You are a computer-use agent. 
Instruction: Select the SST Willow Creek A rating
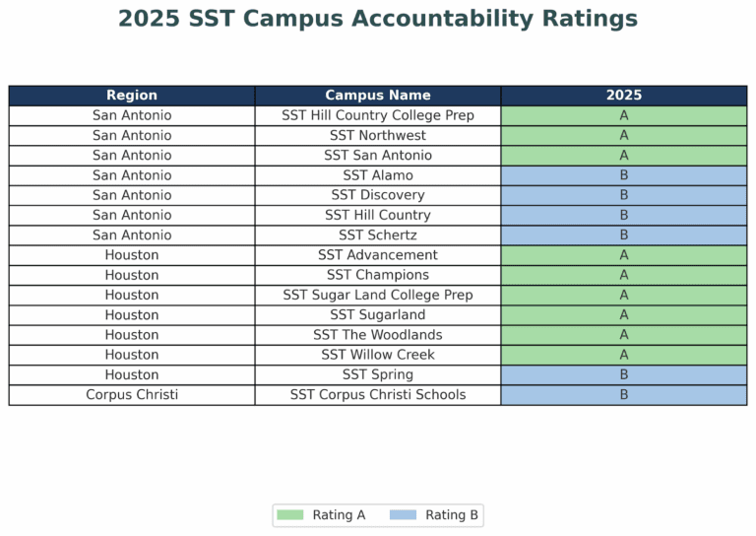(624, 355)
